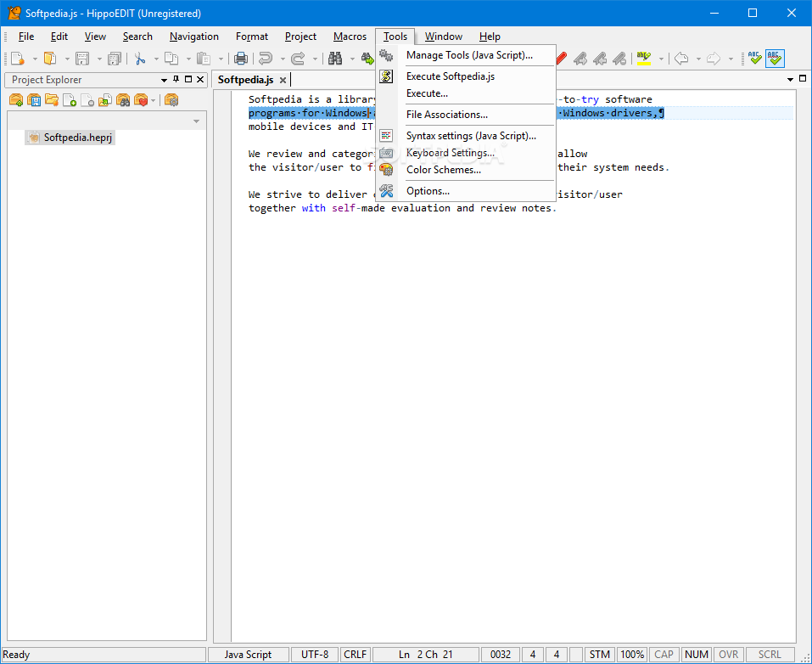Screen dimensions: 812x664
Task: Click the Copy toolbar icon
Action: [x=171, y=58]
